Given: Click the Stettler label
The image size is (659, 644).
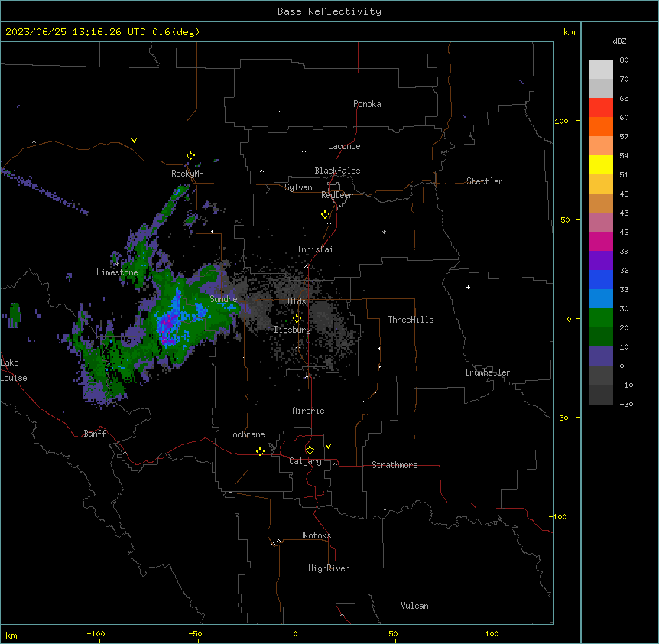Looking at the screenshot, I should 485,181.
